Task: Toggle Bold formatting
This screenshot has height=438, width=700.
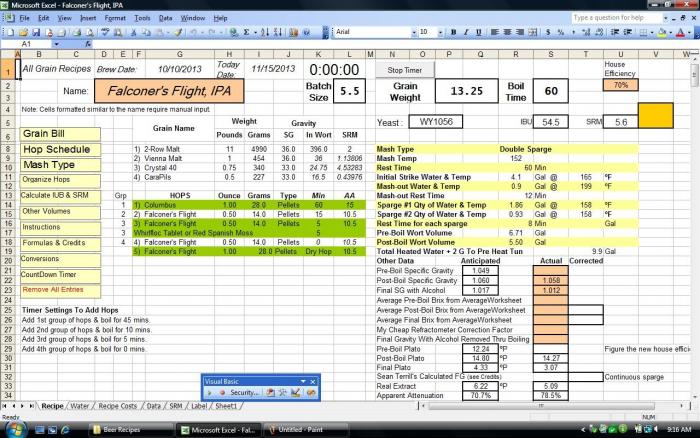Action: tap(454, 32)
